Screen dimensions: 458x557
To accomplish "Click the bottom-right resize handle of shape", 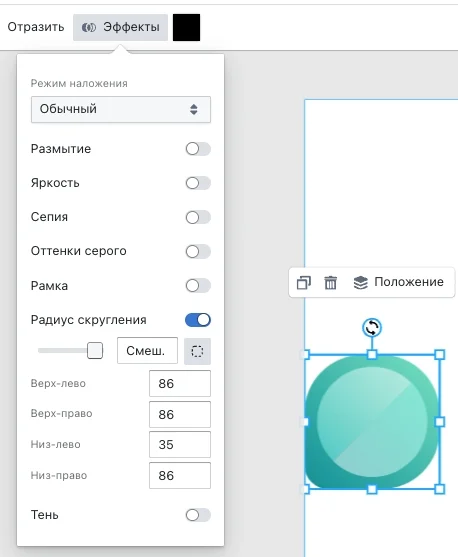I will click(x=440, y=489).
